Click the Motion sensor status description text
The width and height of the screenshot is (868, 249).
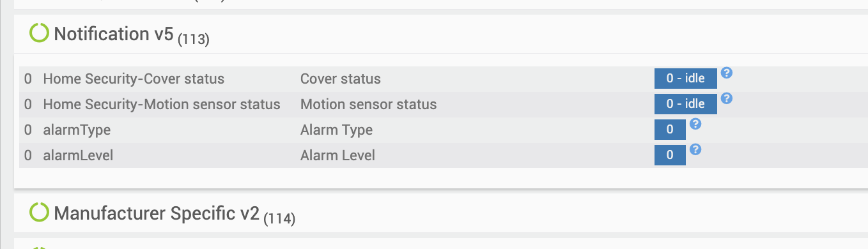[369, 104]
